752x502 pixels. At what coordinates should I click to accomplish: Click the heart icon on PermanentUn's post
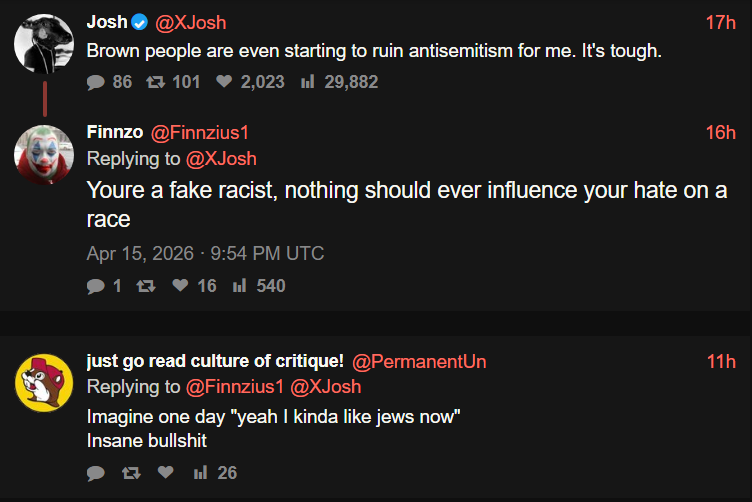[x=165, y=472]
